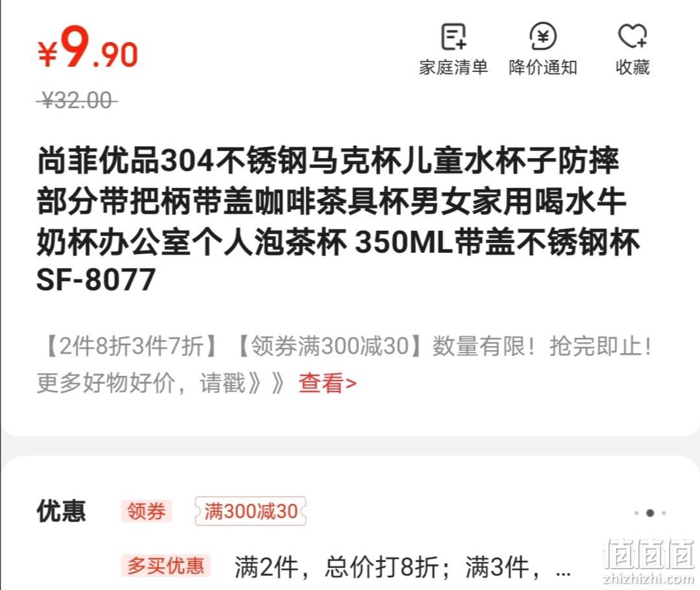Screen dimensions: 700x590
Task: Click the 值值值 watermark logo
Action: pos(648,561)
